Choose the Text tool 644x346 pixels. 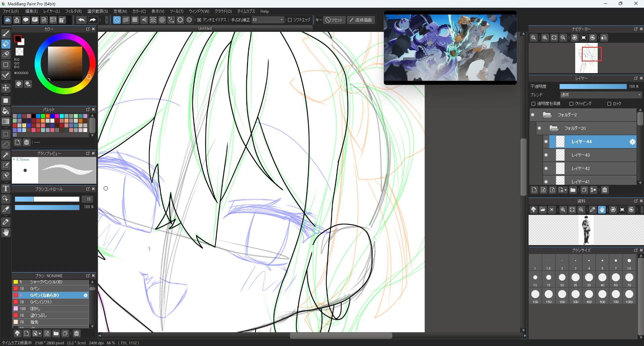[x=6, y=188]
